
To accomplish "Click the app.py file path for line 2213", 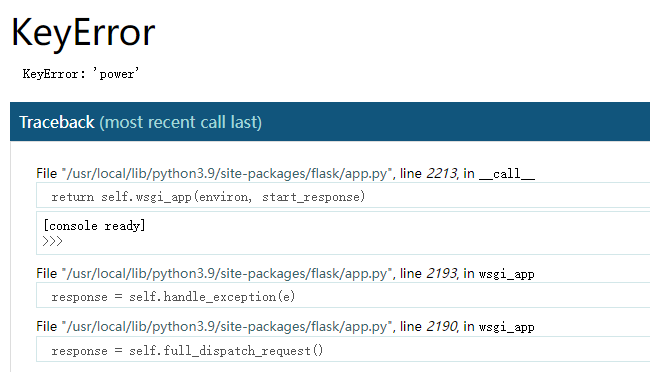I will [227, 173].
